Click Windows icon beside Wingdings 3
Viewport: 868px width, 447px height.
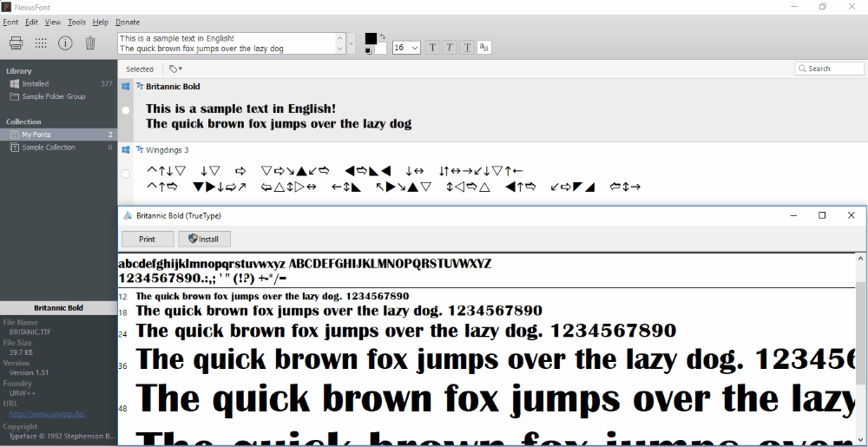coord(126,150)
